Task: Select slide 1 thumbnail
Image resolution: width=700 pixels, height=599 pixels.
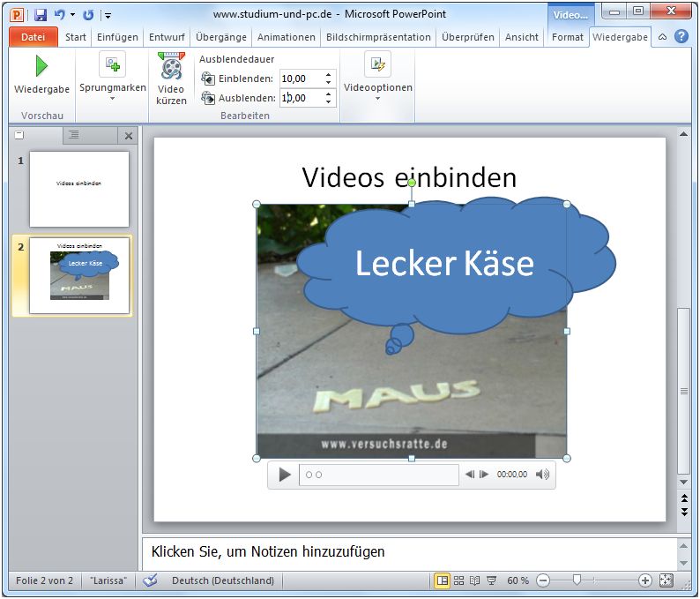Action: 79,189
